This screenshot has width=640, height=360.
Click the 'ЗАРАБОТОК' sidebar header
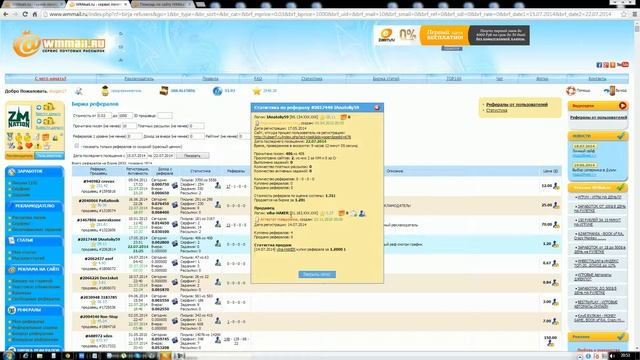35,171
